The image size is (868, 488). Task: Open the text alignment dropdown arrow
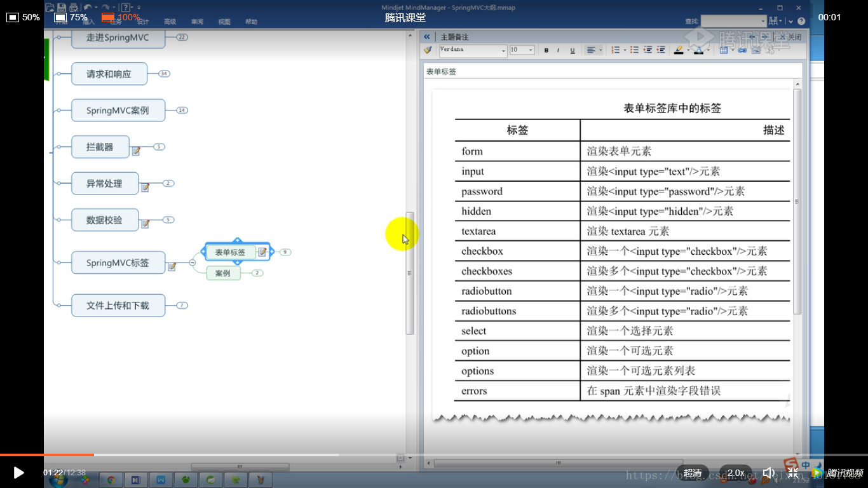point(600,50)
